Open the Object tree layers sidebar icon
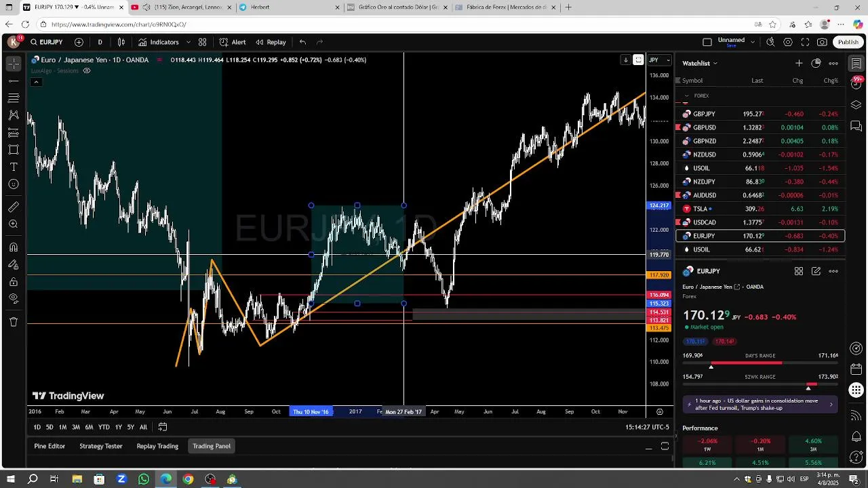868x488 pixels. pyautogui.click(x=856, y=105)
